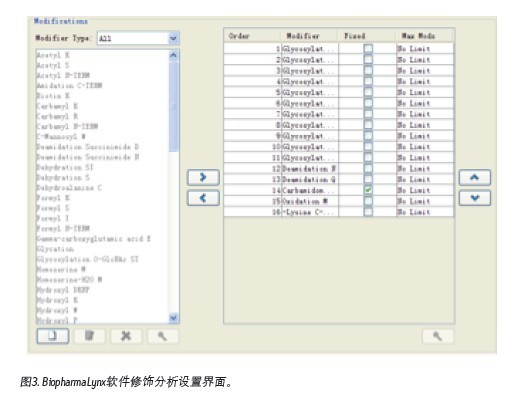Select C-Mannosyl W in modifier list
Image resolution: width=522 pixels, height=396 pixels.
click(61, 137)
